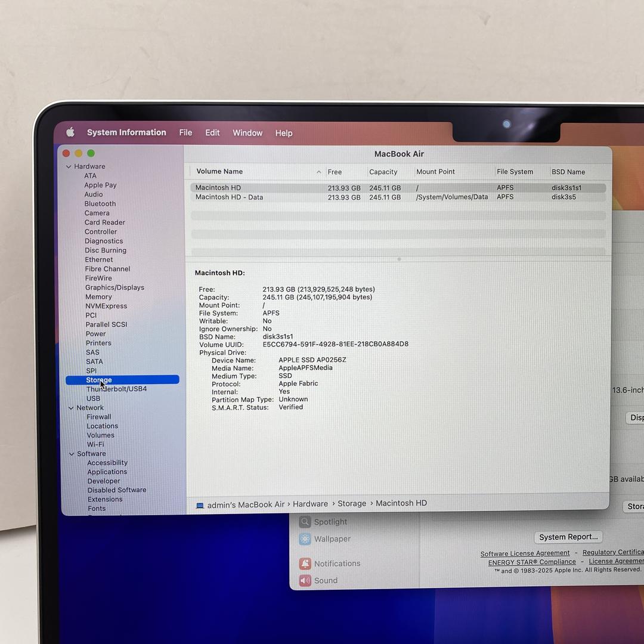Select Thunderbolt/USB4 in the sidebar
644x644 pixels.
tap(116, 389)
